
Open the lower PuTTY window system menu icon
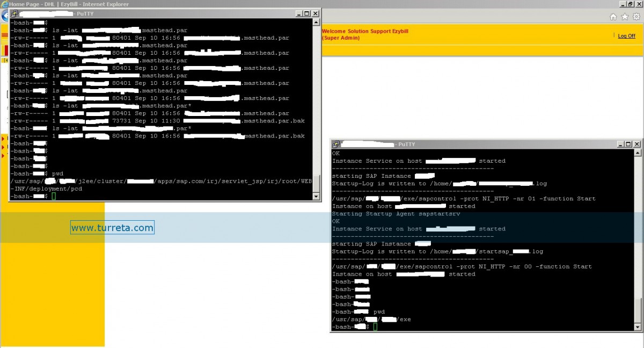click(x=335, y=144)
